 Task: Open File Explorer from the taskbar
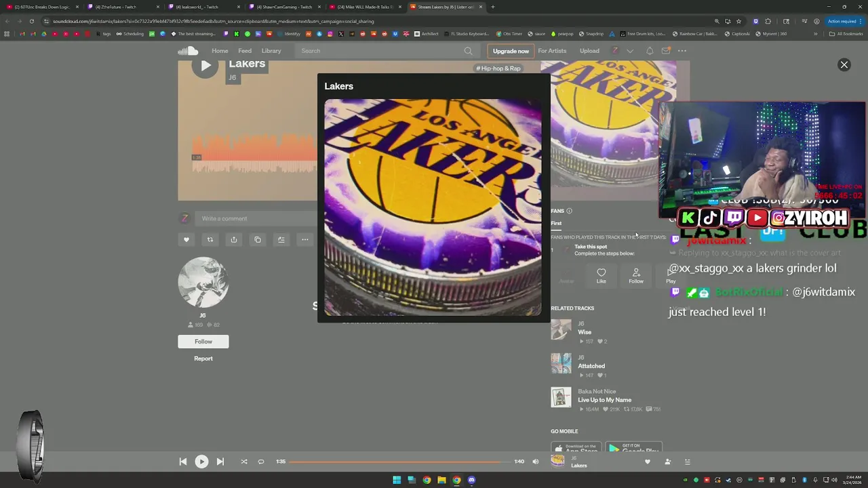click(441, 480)
